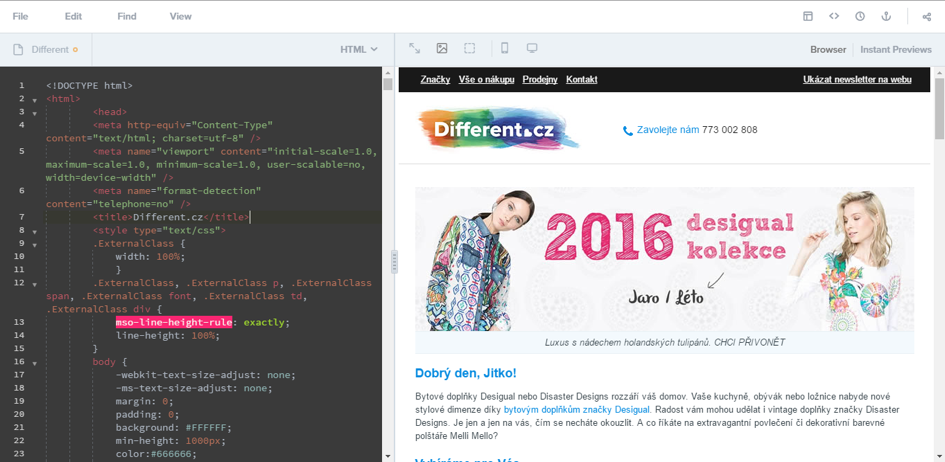The width and height of the screenshot is (945, 462).
Task: Click the 2016 desigual kolekce banner
Action: pyautogui.click(x=664, y=259)
